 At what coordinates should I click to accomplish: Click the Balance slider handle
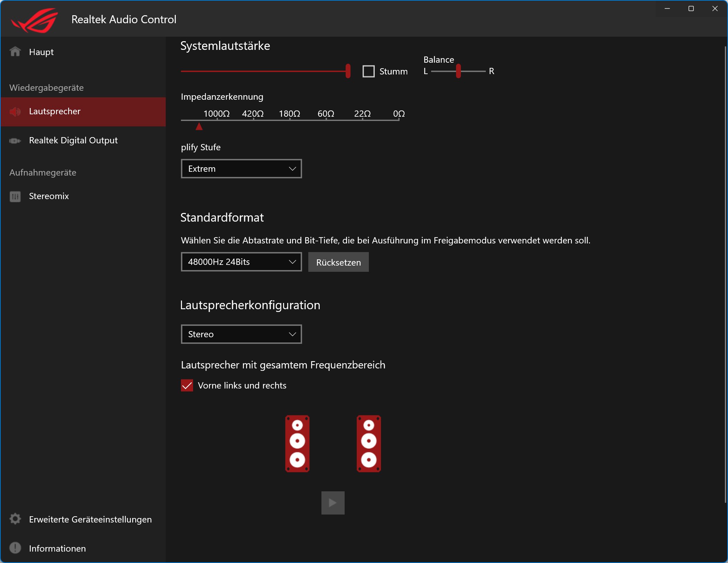458,71
